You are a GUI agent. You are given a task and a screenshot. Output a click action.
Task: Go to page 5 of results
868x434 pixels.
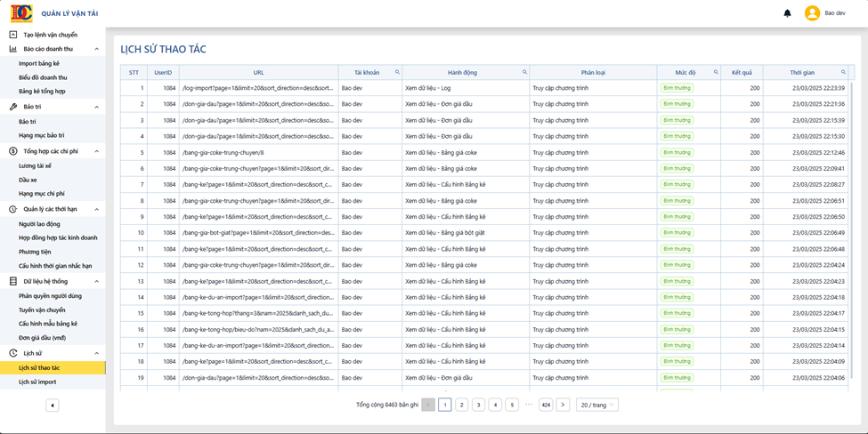pos(512,405)
